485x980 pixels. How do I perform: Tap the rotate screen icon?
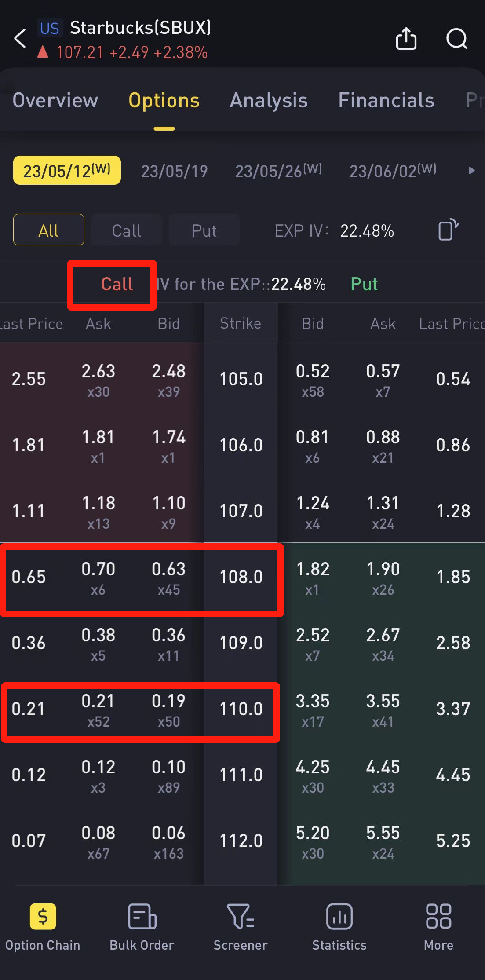pos(448,230)
